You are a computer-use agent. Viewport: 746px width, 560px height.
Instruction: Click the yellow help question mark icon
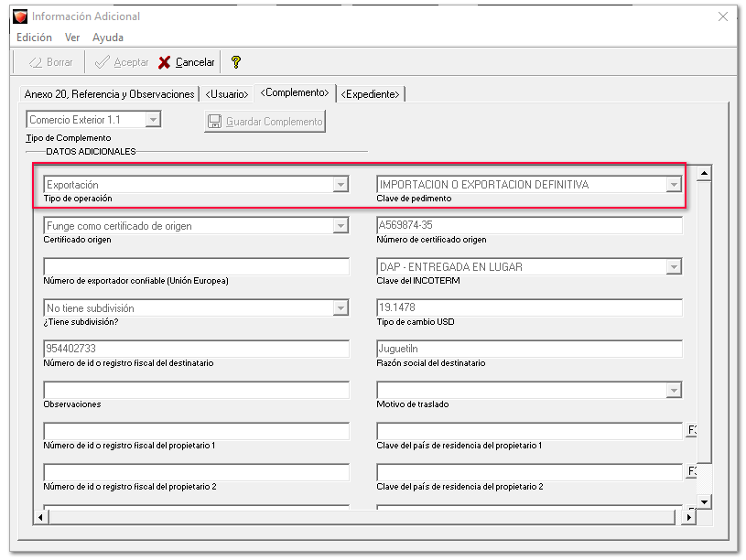tap(235, 62)
